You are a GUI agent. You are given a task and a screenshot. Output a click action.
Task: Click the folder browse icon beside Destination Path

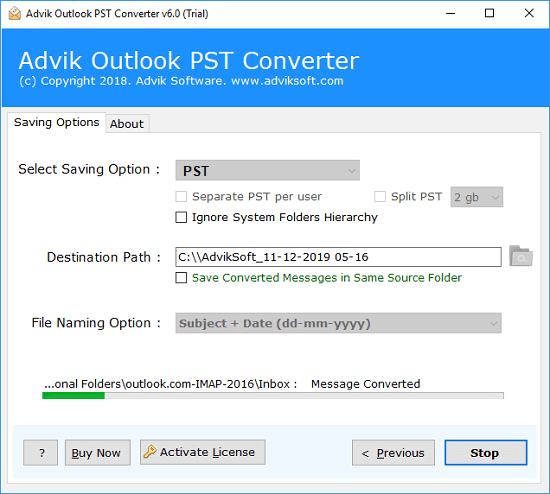[521, 256]
